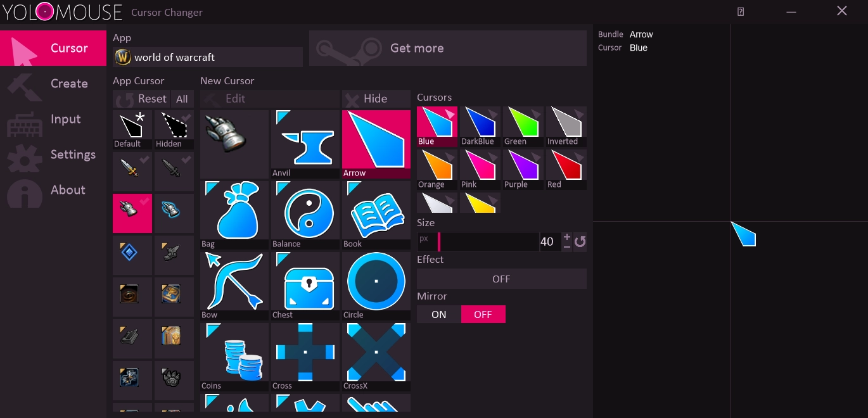Pick the Coins cursor bundle
The image size is (868, 418).
pyautogui.click(x=234, y=357)
